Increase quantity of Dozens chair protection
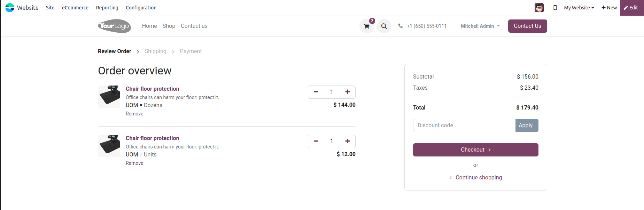 coord(347,92)
